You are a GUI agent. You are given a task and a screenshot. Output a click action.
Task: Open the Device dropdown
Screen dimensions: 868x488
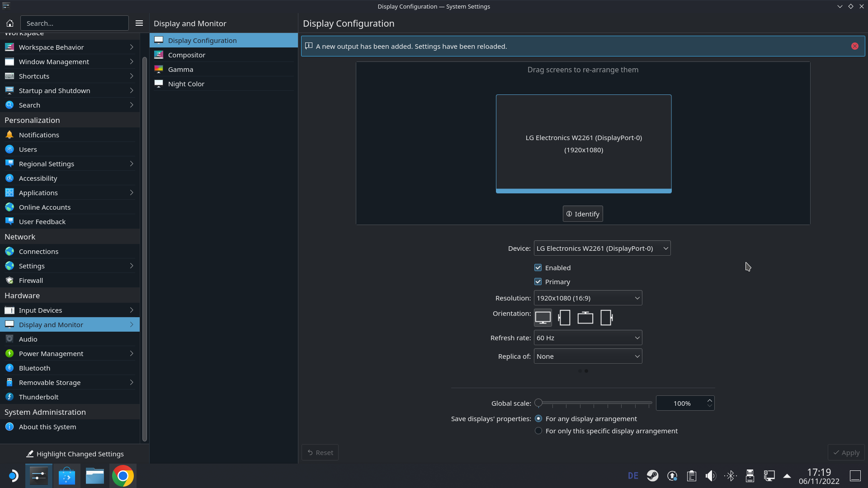(602, 248)
